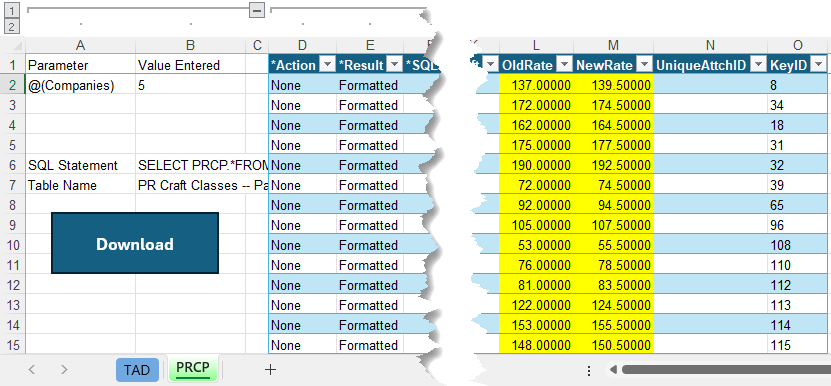Viewport: 831px width, 386px height.
Task: Select the 'Table Name' cell
Action: (80, 185)
